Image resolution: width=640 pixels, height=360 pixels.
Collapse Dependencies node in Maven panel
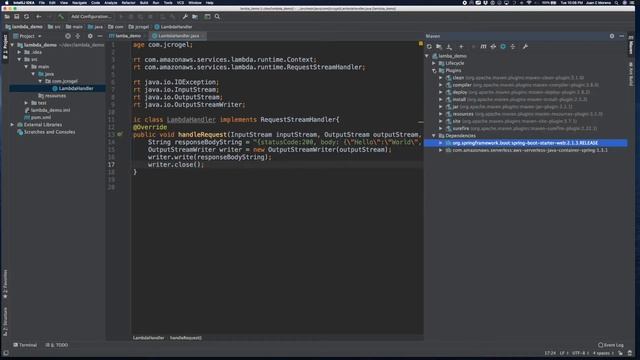(x=434, y=136)
